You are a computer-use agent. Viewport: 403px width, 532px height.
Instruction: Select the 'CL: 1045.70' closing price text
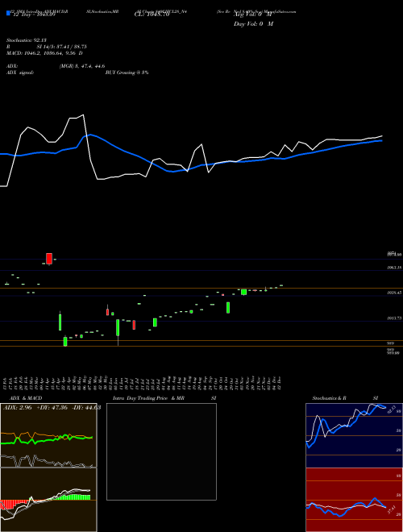152,15
